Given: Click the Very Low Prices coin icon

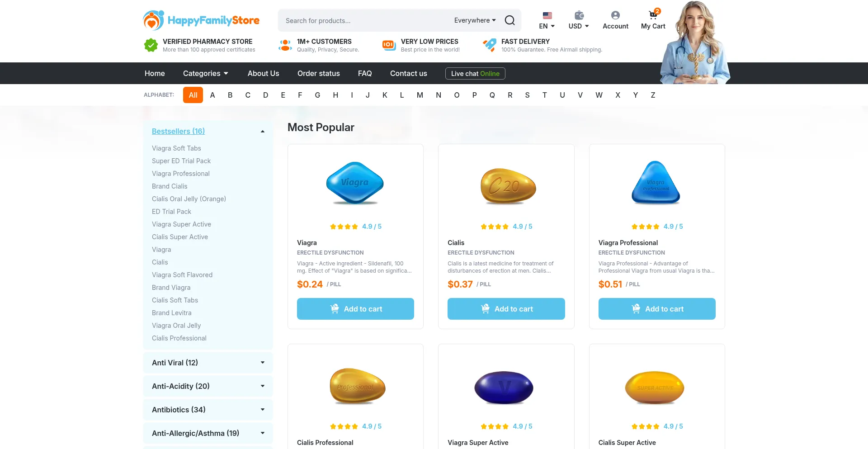Looking at the screenshot, I should click(388, 45).
